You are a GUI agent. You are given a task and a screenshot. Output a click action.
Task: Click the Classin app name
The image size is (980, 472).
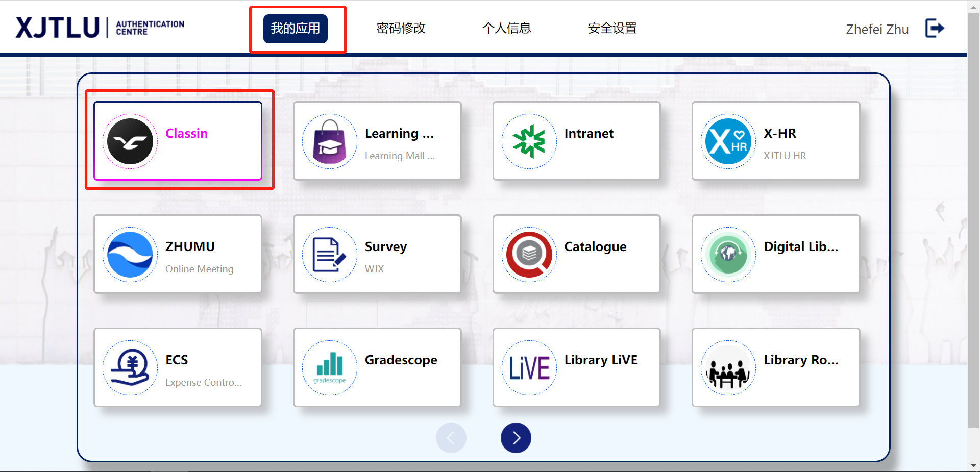click(x=187, y=133)
